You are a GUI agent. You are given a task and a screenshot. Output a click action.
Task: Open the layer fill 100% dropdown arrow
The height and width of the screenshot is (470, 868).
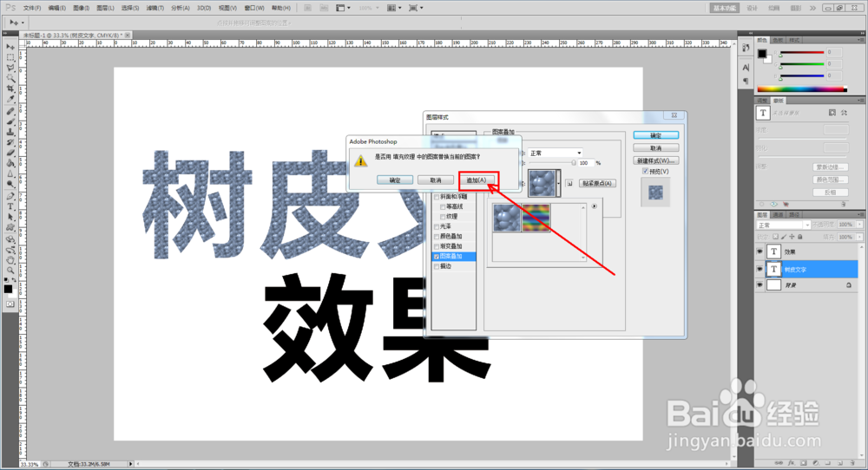tap(859, 237)
